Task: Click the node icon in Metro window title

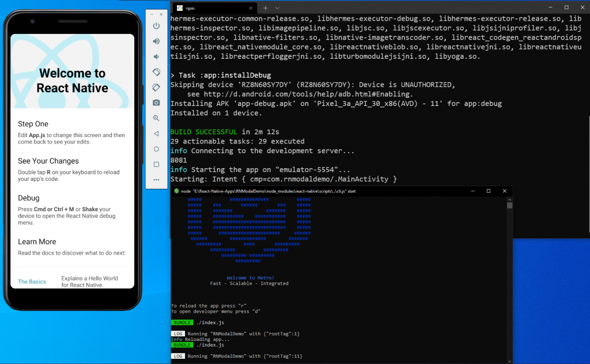Action: point(176,191)
